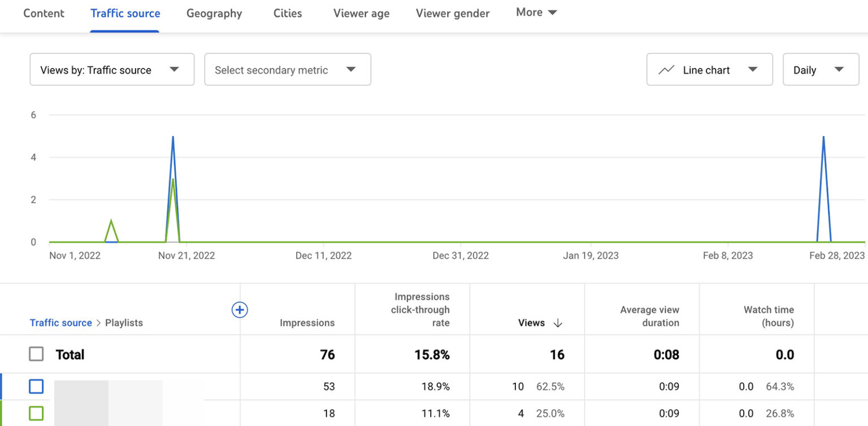Open the Views by Traffic source dropdown
The height and width of the screenshot is (426, 868).
click(x=112, y=69)
